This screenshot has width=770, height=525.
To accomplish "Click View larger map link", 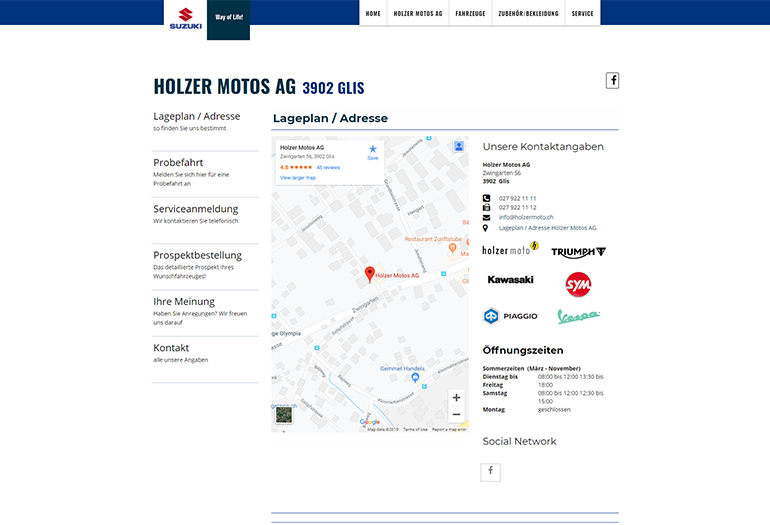I will [x=298, y=178].
